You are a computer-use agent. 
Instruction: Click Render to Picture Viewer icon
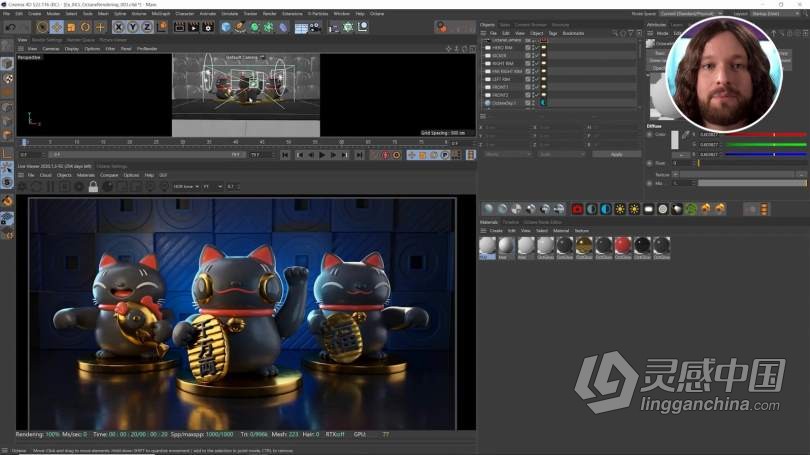click(194, 27)
